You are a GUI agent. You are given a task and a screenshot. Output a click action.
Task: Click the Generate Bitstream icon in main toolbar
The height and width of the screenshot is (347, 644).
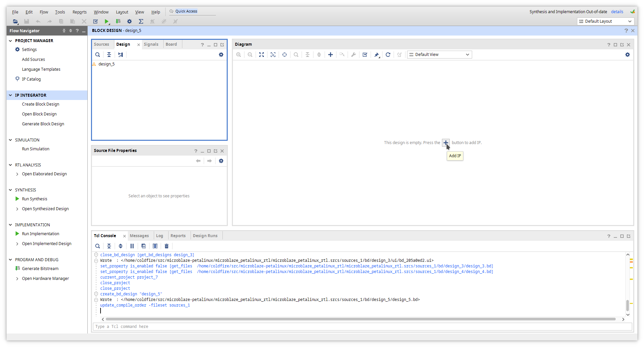click(118, 21)
